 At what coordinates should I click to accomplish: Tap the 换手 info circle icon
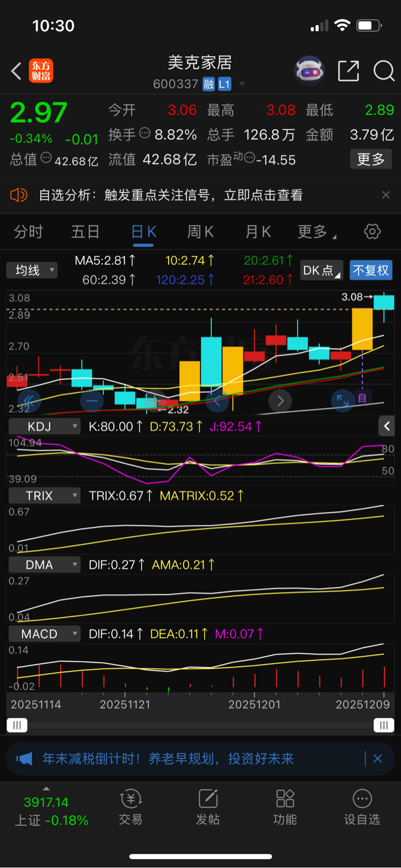pyautogui.click(x=145, y=134)
